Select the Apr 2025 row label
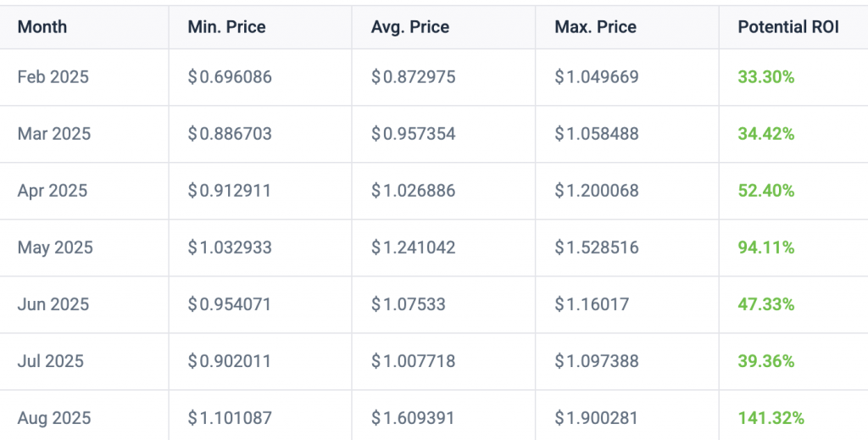 [x=53, y=191]
